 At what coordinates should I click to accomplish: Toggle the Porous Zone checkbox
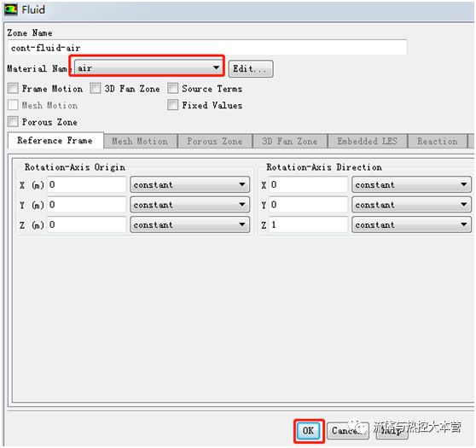tap(13, 121)
